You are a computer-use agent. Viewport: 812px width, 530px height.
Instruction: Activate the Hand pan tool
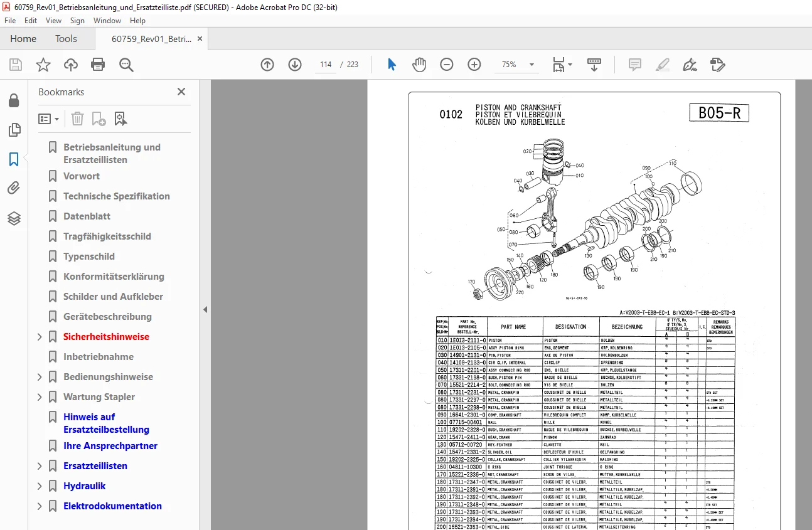coord(419,65)
